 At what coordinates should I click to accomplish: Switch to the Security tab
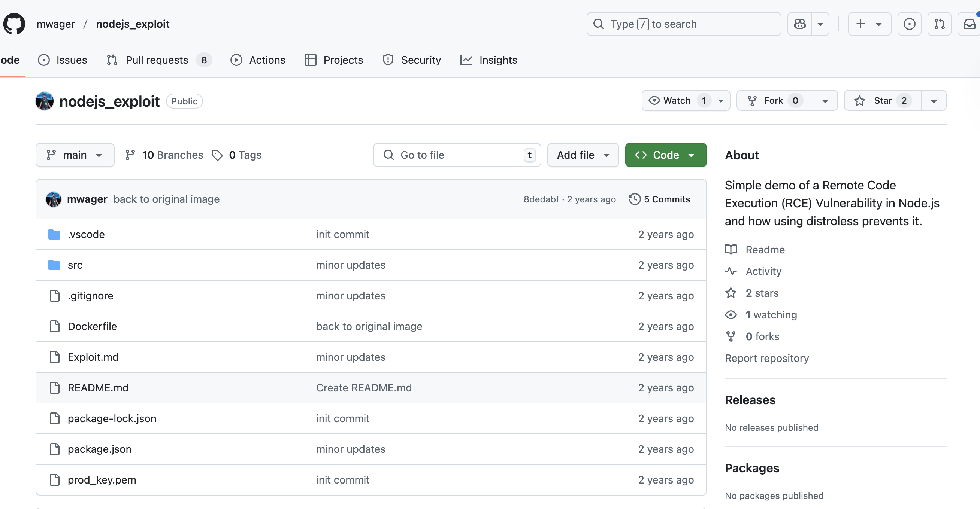click(x=412, y=60)
